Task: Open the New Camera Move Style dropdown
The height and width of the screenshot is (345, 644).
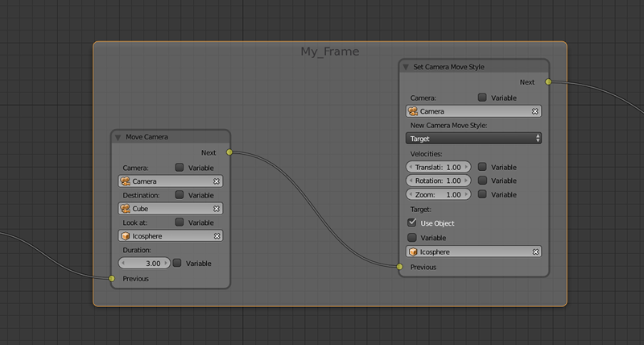Action: [x=473, y=139]
